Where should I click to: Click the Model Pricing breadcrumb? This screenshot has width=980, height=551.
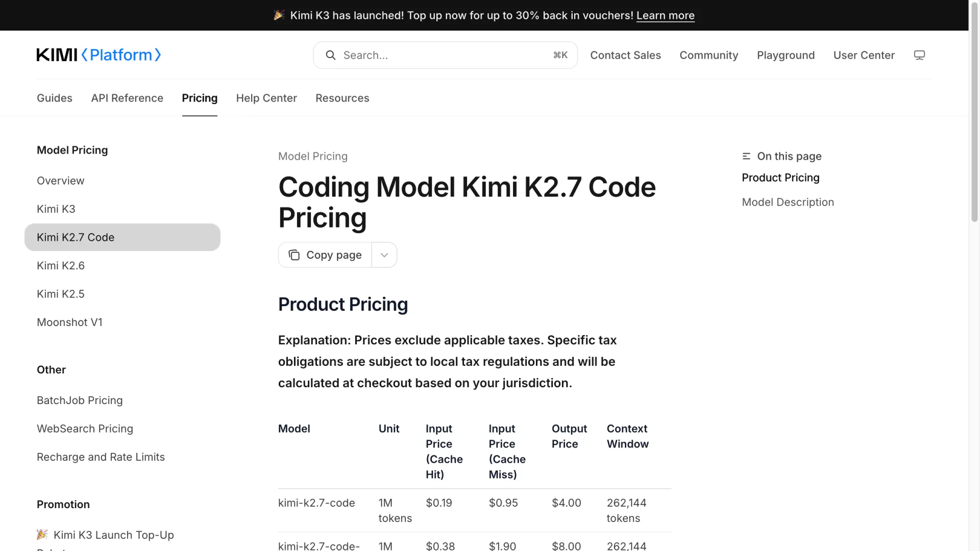[x=312, y=156]
